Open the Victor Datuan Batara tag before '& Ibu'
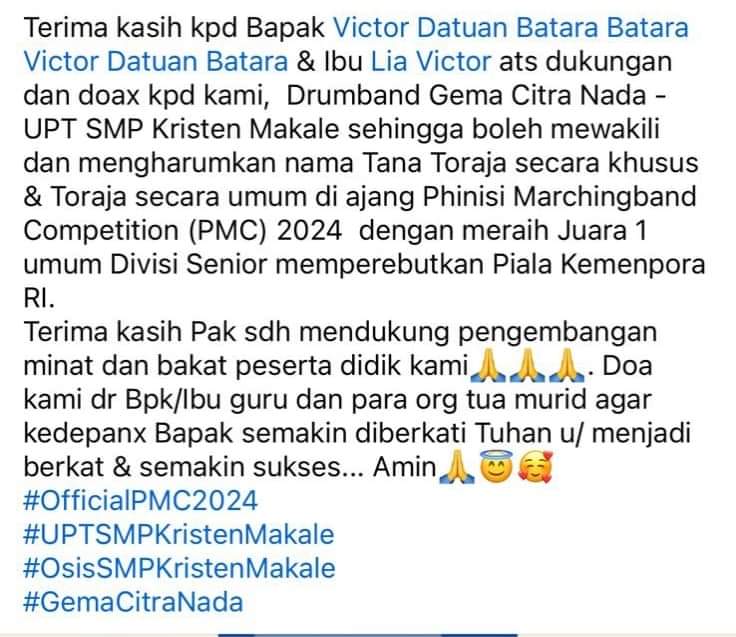 click(156, 61)
